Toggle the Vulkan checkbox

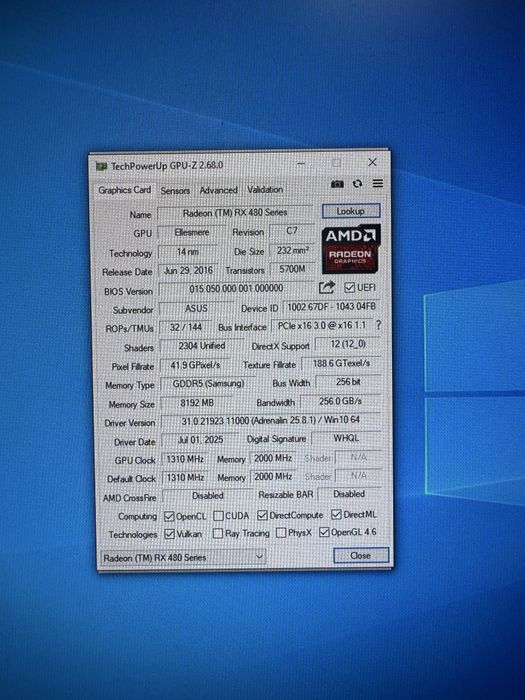coord(169,534)
